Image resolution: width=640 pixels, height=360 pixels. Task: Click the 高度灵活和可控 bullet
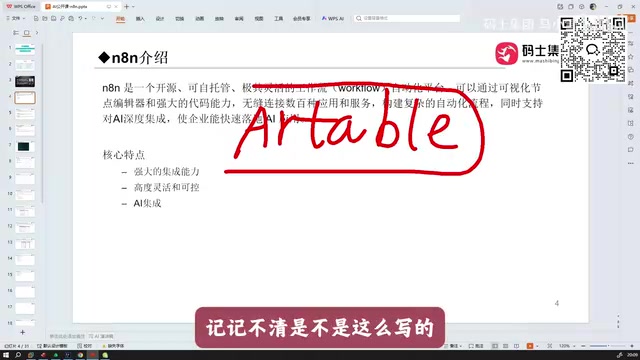(x=167, y=187)
